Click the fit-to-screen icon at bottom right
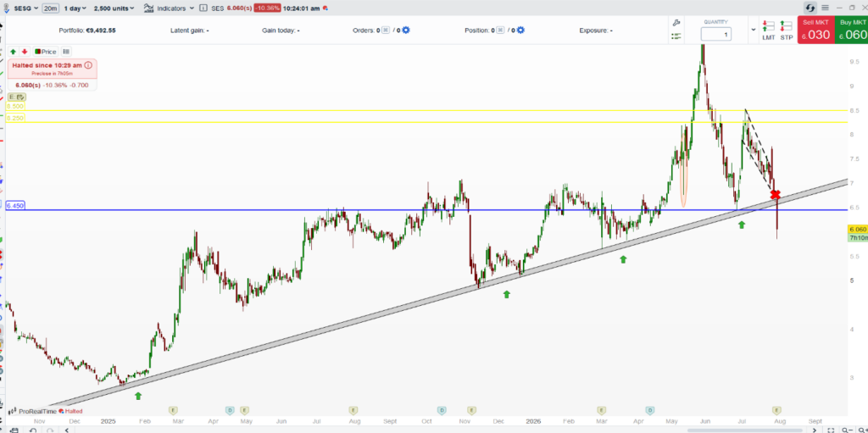Screen dimensions: 868x433 coord(831,430)
